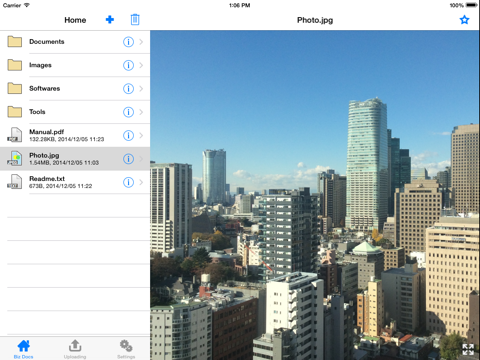Click the Documents folder icon
The height and width of the screenshot is (360, 480).
pyautogui.click(x=15, y=42)
